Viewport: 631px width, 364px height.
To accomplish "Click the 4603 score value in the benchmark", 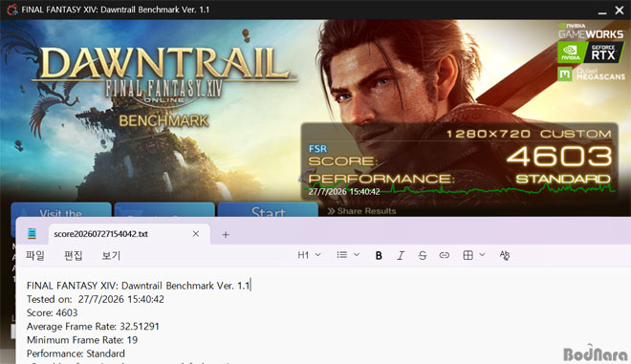I will click(x=559, y=156).
